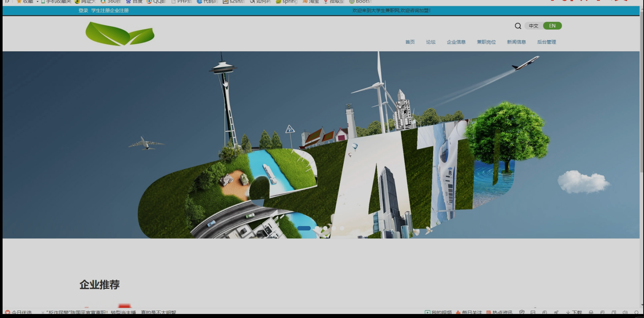The width and height of the screenshot is (644, 318).
Task: Click 今日优选 in status bar
Action: pyautogui.click(x=18, y=312)
